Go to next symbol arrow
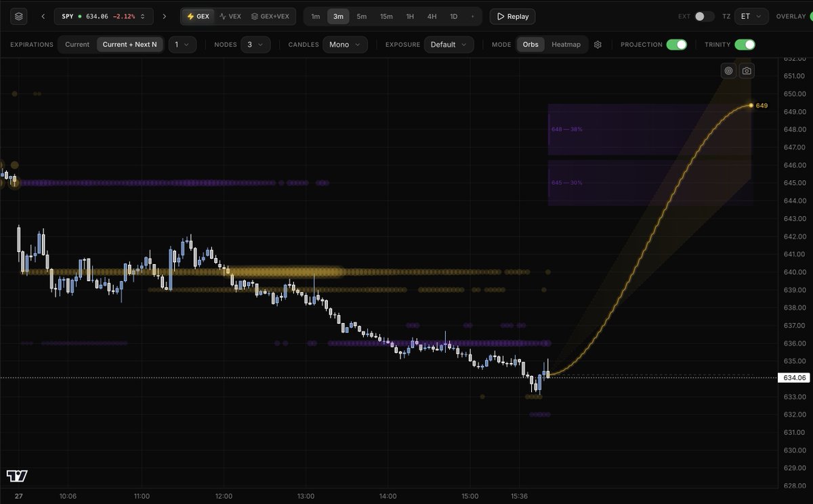 tap(164, 16)
